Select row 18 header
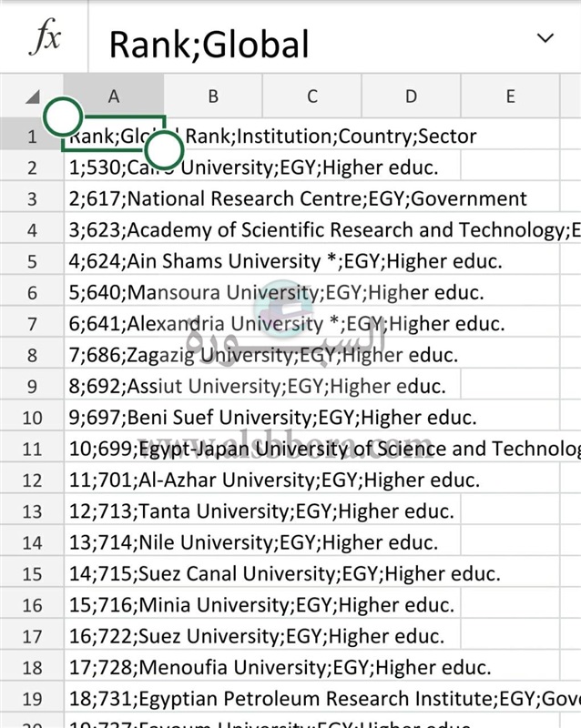This screenshot has width=581, height=728. pos(32,668)
